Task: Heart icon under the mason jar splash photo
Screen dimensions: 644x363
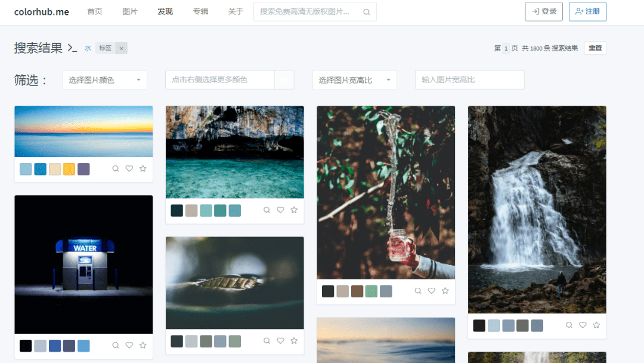Action: pyautogui.click(x=431, y=291)
